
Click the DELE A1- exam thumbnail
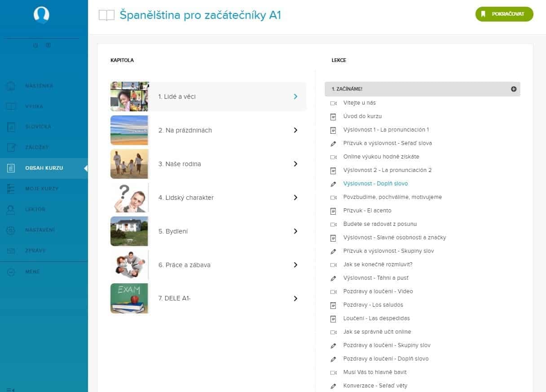[129, 299]
